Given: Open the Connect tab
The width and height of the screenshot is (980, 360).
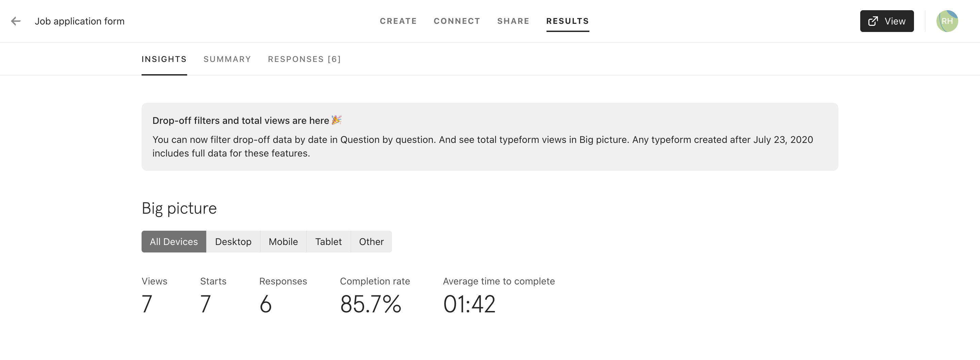Looking at the screenshot, I should (x=457, y=21).
